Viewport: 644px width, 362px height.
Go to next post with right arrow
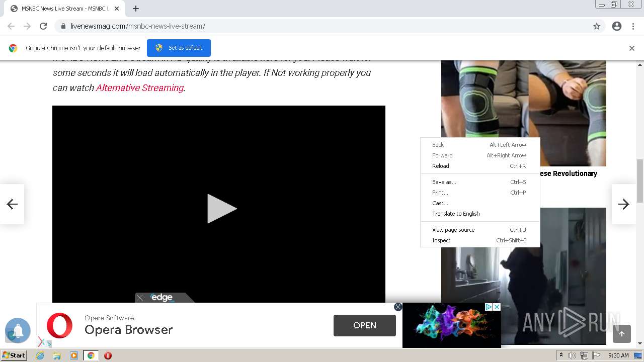[x=624, y=204]
